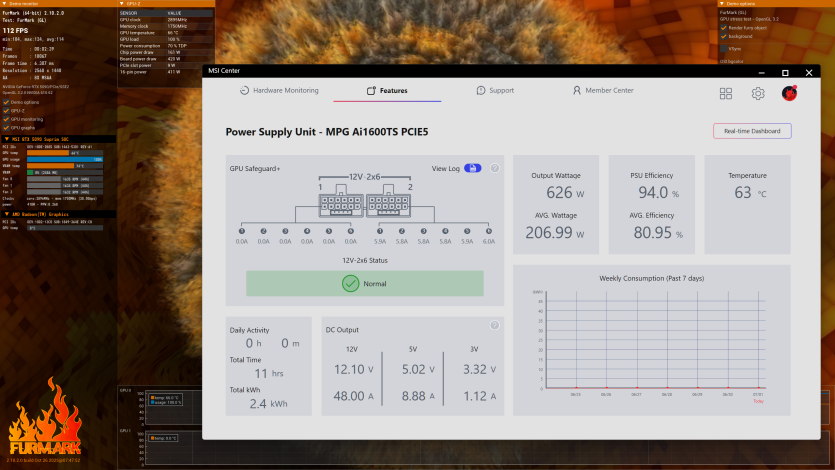Click the FurMark flame logo
Image resolution: width=835 pixels, height=470 pixels.
[x=45, y=418]
